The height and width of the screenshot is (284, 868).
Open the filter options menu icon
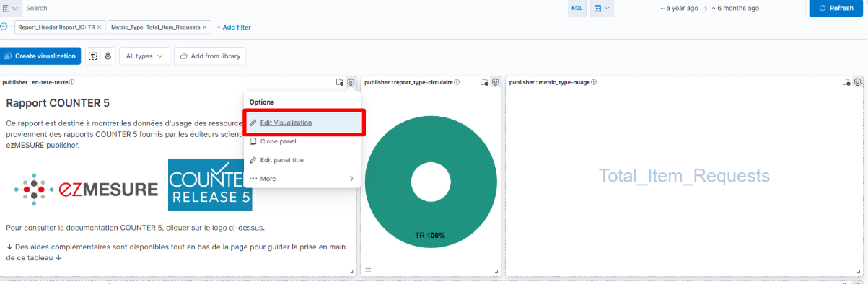[4, 27]
